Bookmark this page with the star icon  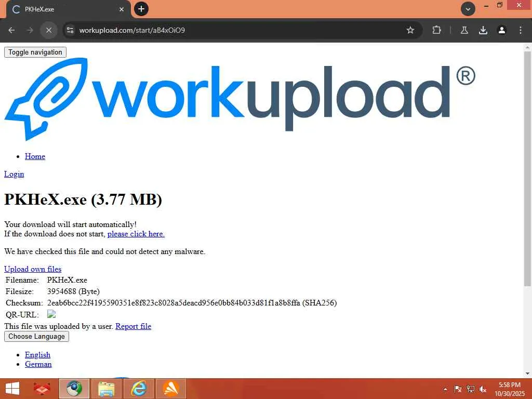pos(410,30)
